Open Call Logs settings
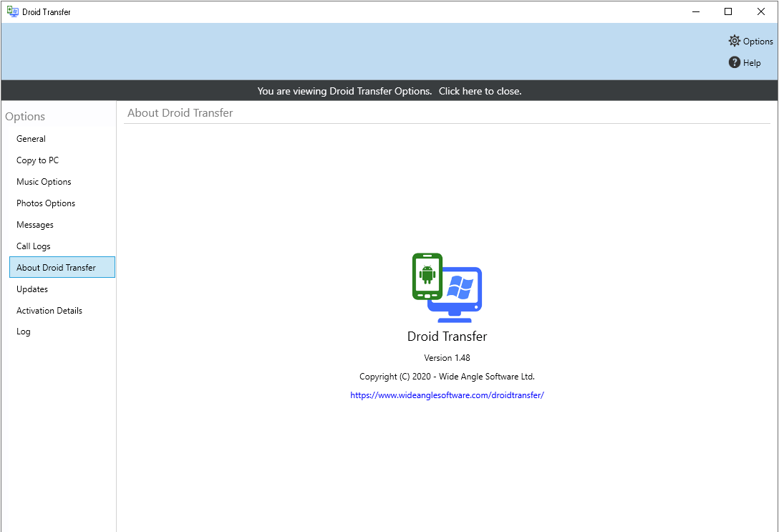 (62, 246)
